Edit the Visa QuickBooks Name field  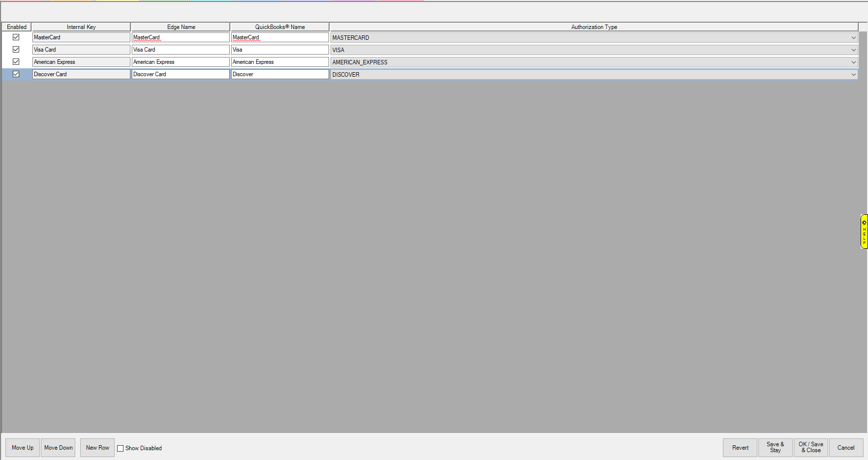click(279, 50)
